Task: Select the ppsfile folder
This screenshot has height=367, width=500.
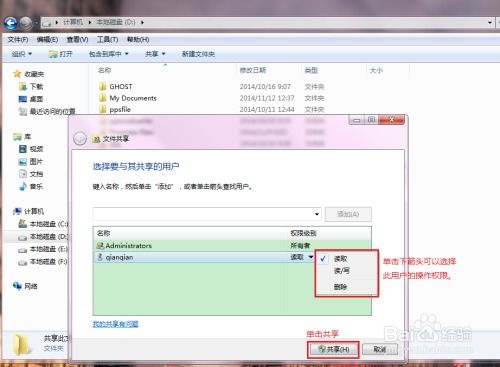Action: (115, 109)
